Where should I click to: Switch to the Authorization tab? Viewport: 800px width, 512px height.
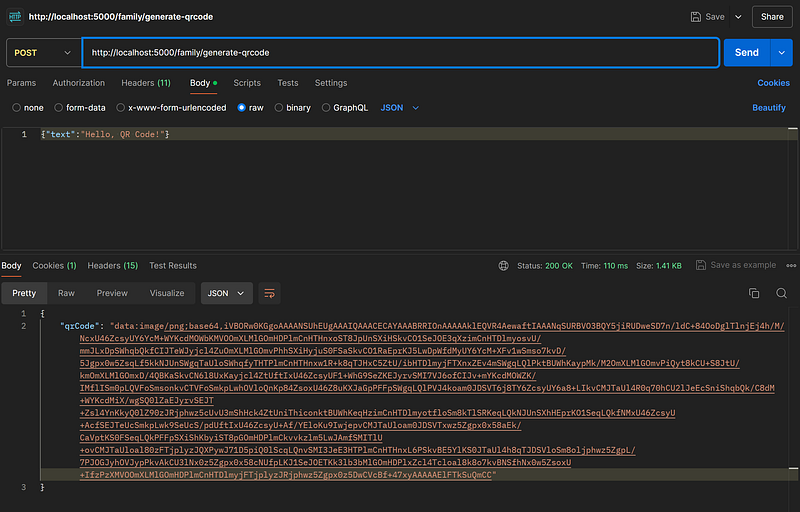pyautogui.click(x=79, y=83)
